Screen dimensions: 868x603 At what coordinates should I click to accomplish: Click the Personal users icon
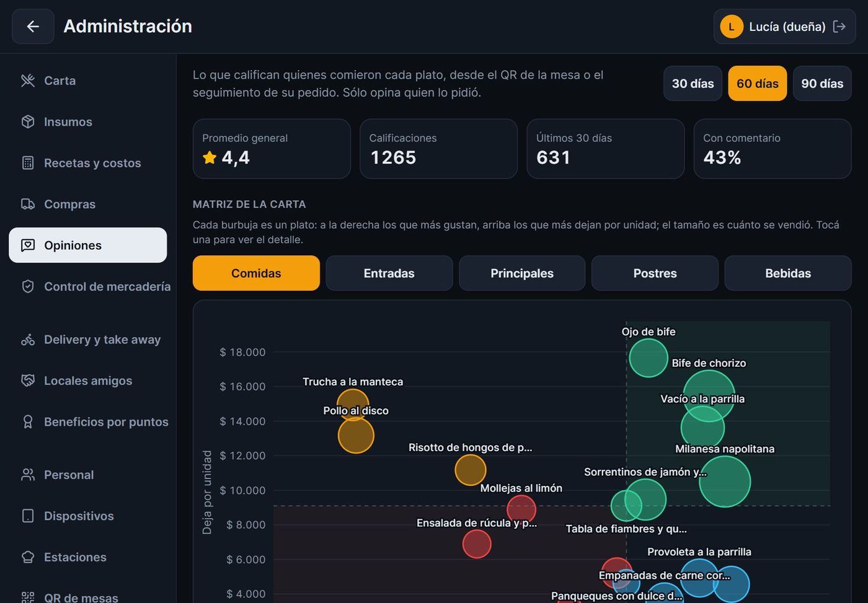(x=28, y=475)
